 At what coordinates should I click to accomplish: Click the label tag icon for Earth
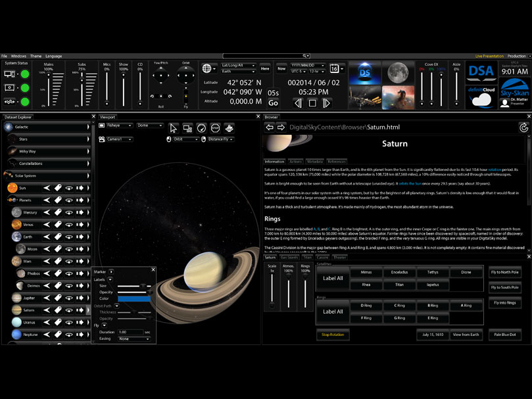(58, 237)
